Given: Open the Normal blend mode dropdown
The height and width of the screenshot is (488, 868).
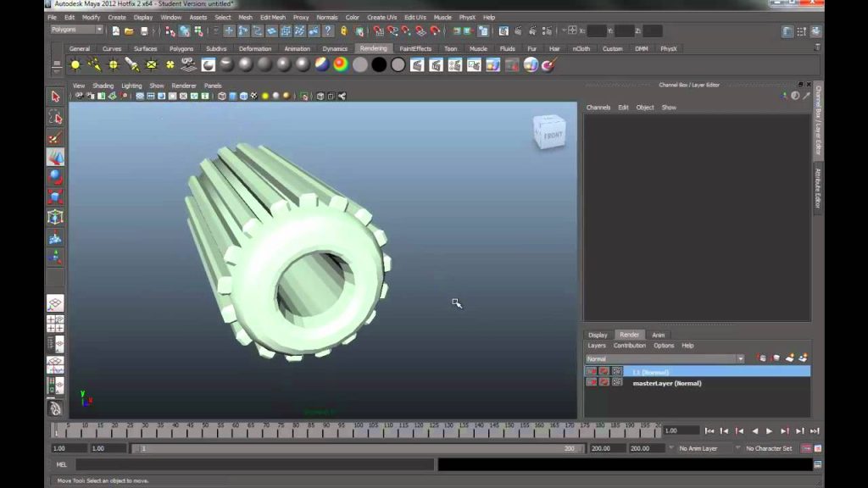Looking at the screenshot, I should tap(665, 359).
